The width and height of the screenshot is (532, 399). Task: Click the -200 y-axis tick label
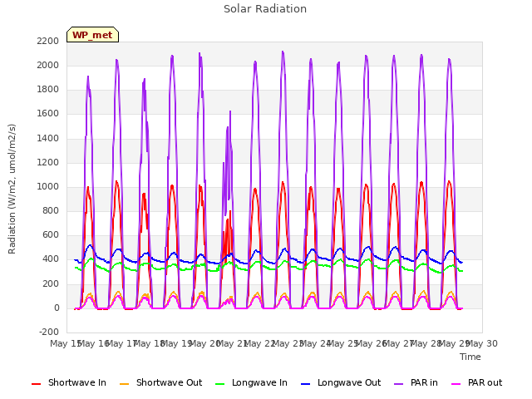pos(49,332)
